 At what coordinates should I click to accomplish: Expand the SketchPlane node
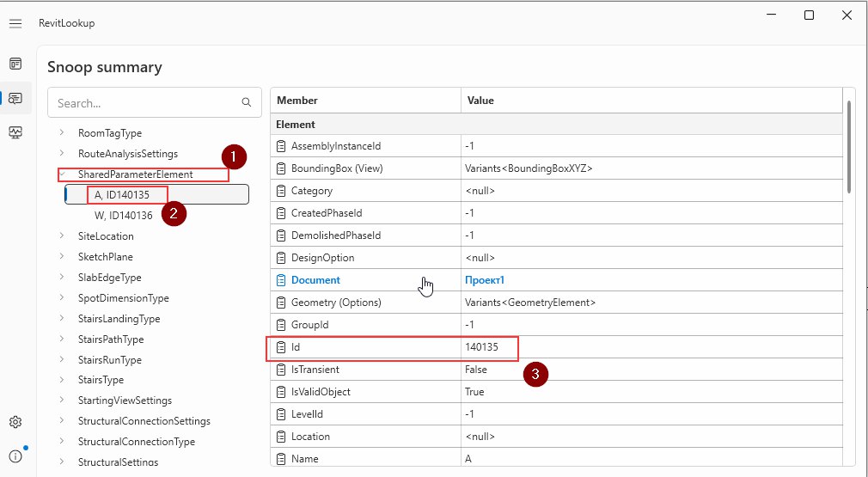pyautogui.click(x=62, y=257)
